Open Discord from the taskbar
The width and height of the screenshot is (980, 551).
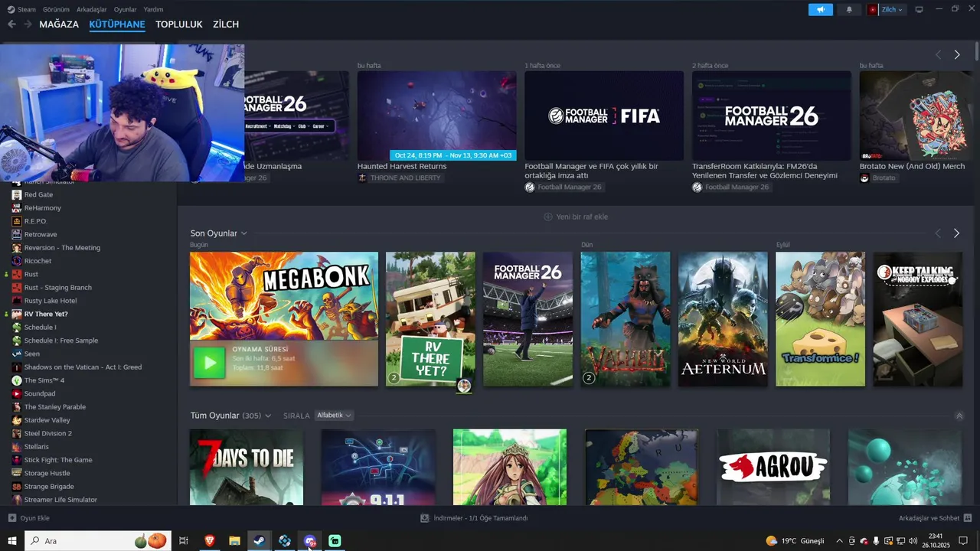click(309, 541)
